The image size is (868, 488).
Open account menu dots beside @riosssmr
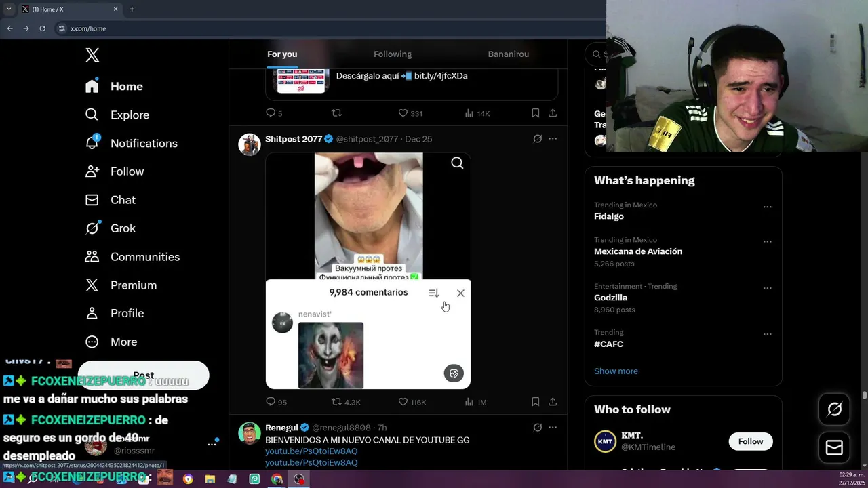pos(212,444)
